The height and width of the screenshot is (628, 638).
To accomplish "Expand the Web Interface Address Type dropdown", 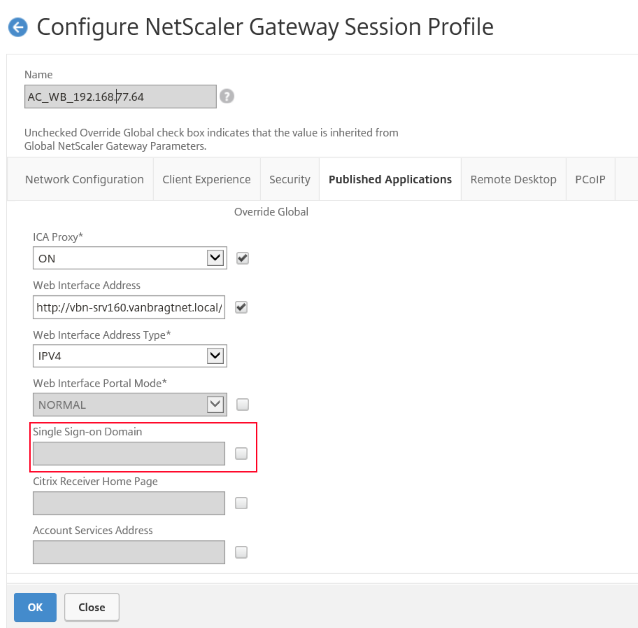I will pyautogui.click(x=130, y=356).
